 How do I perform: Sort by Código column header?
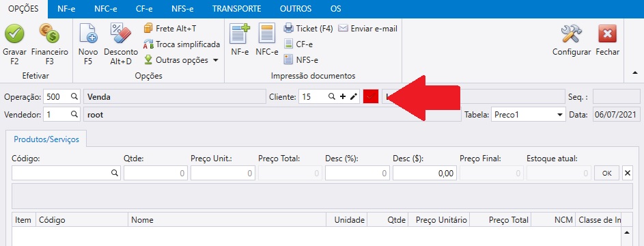click(82, 220)
